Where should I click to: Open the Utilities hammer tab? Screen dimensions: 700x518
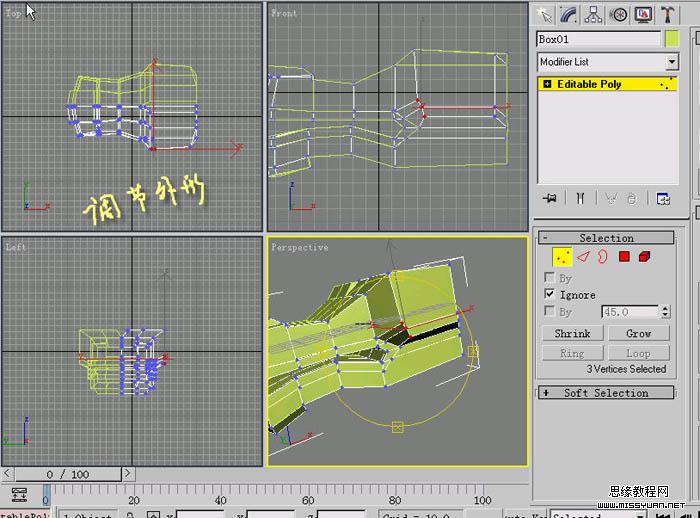(667, 15)
